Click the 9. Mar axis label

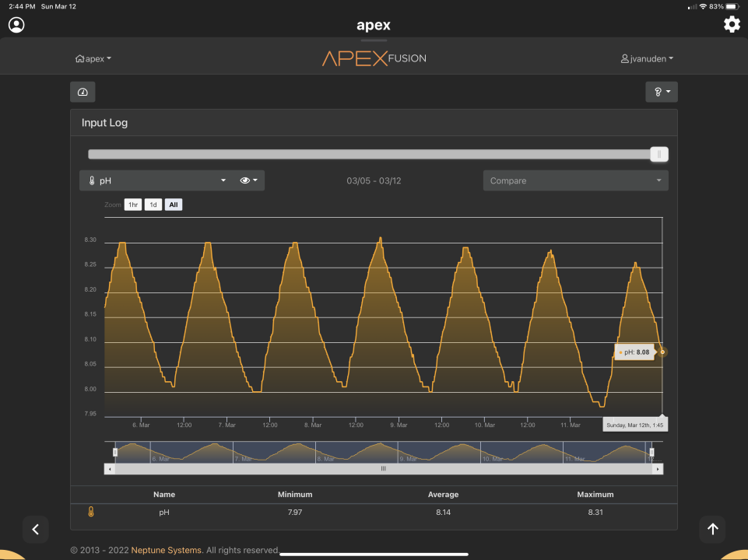pyautogui.click(x=399, y=425)
